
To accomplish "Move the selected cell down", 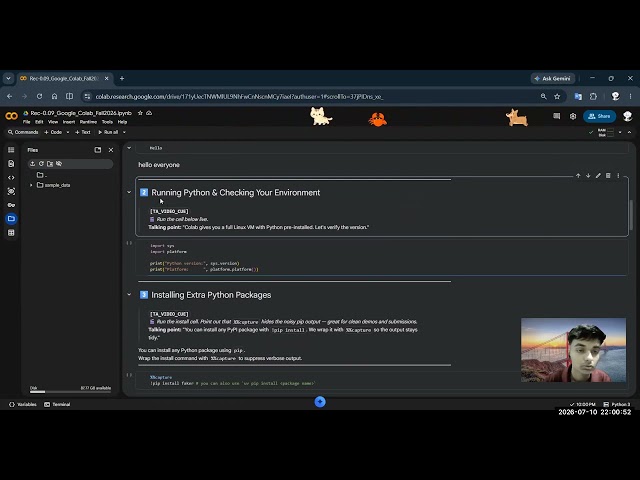I will point(588,176).
